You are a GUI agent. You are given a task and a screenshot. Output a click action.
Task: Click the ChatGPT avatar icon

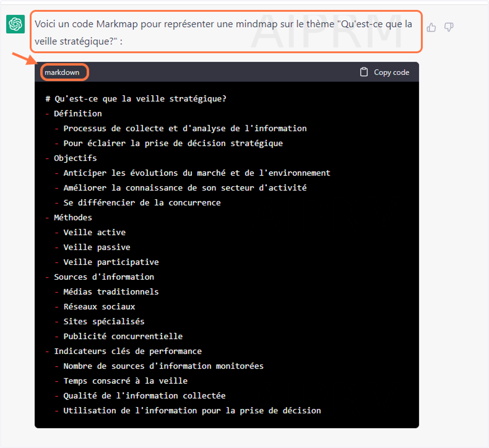tap(15, 24)
